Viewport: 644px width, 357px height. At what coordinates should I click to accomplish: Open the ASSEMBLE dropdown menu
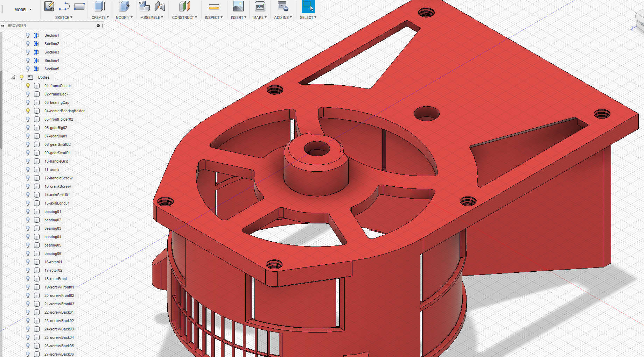(152, 17)
